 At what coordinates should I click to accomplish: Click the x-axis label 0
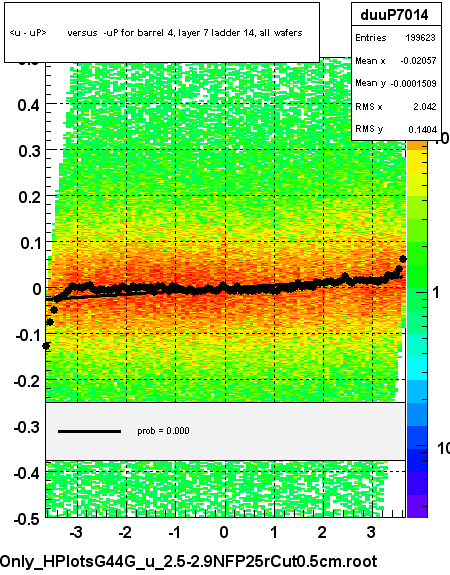tap(224, 532)
